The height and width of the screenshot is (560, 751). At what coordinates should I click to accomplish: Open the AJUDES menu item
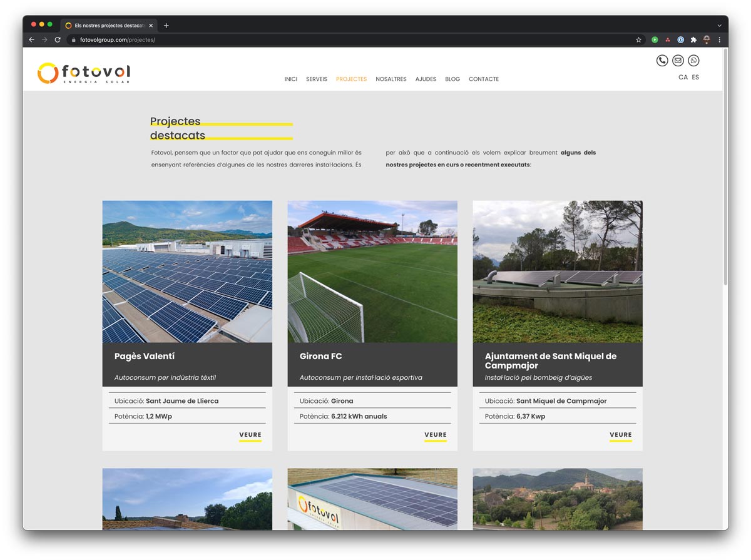(426, 79)
